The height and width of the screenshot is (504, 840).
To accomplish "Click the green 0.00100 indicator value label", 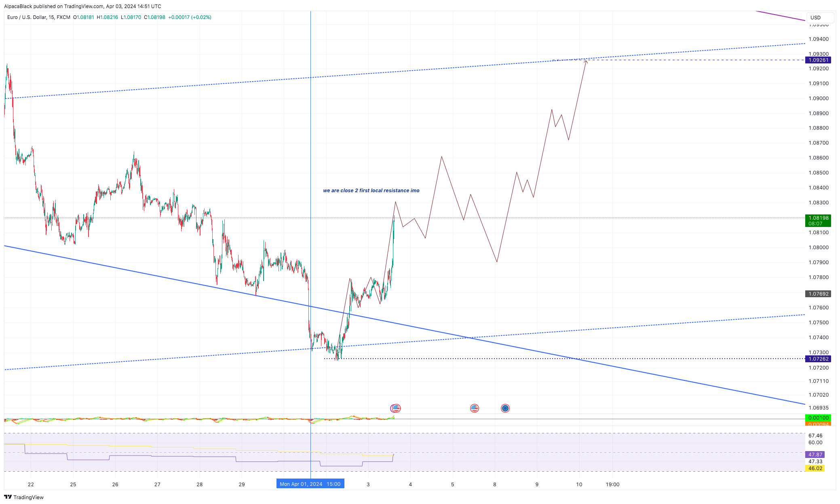I will [x=818, y=418].
